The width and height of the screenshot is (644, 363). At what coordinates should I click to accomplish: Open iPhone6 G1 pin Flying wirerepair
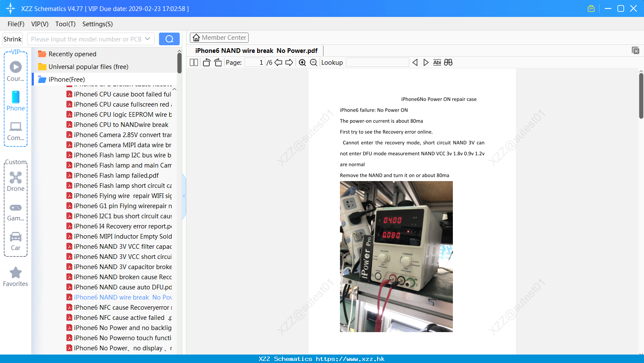pyautogui.click(x=119, y=206)
